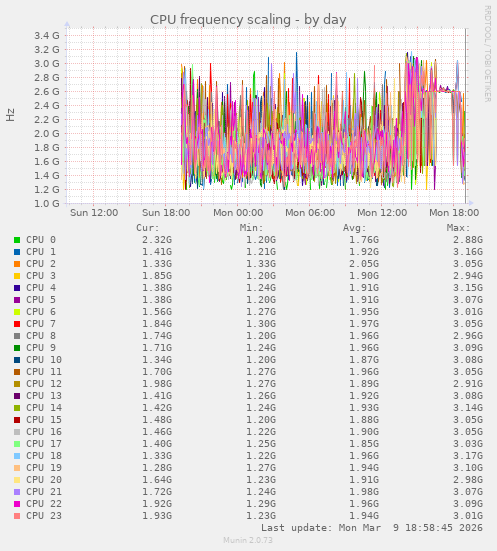Click the '2.0 G' y-axis label
This screenshot has width=497, height=551.
[47, 134]
